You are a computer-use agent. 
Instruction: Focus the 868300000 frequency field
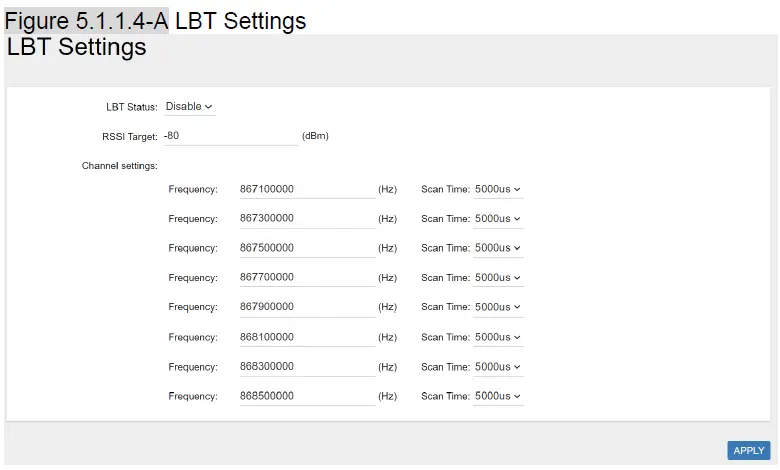306,366
